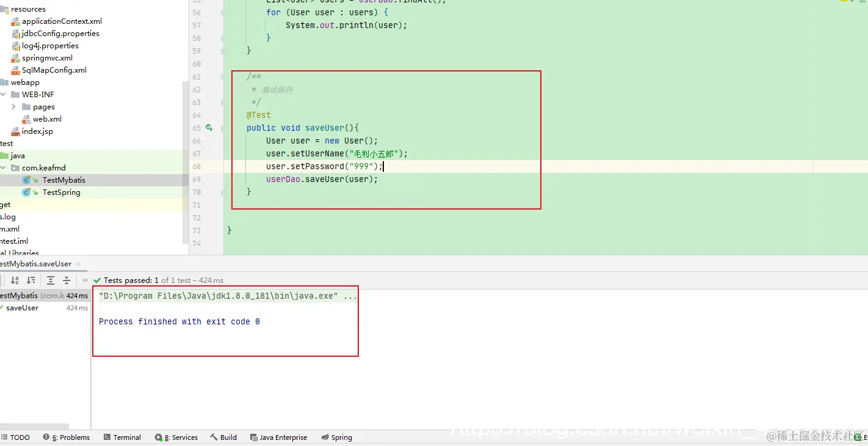The height and width of the screenshot is (446, 868).
Task: Click the java.exe command line output
Action: click(x=228, y=296)
